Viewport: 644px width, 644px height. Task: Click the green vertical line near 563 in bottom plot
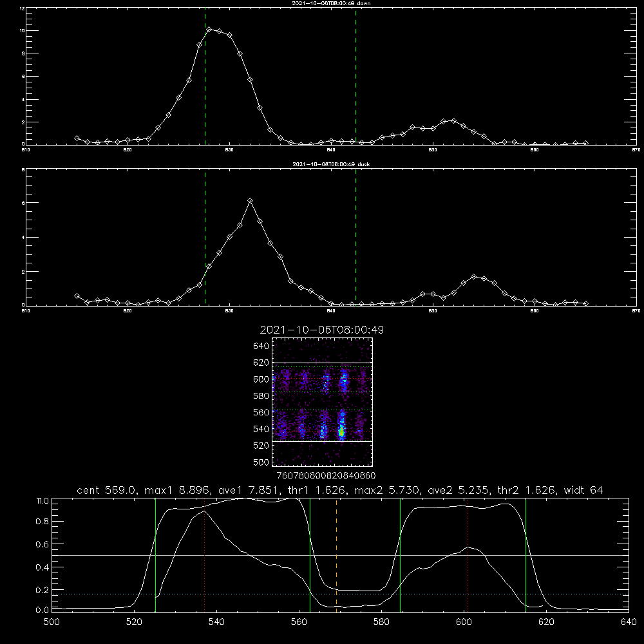point(310,554)
